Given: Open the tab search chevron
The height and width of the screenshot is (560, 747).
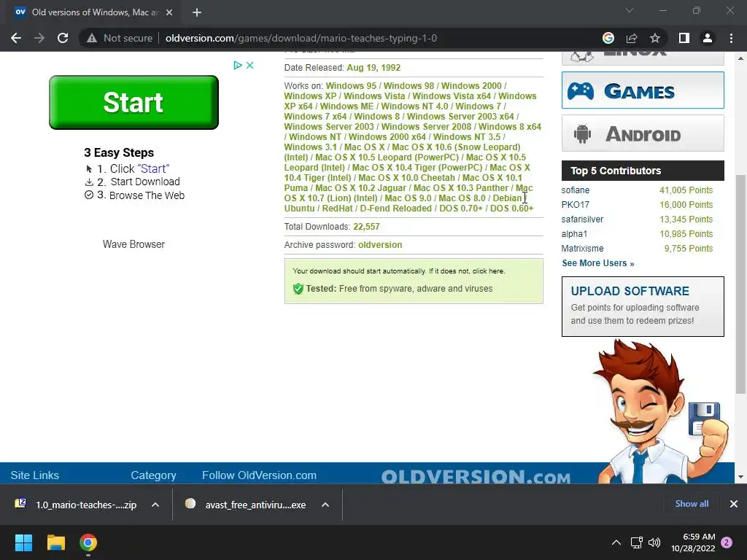Looking at the screenshot, I should [630, 10].
